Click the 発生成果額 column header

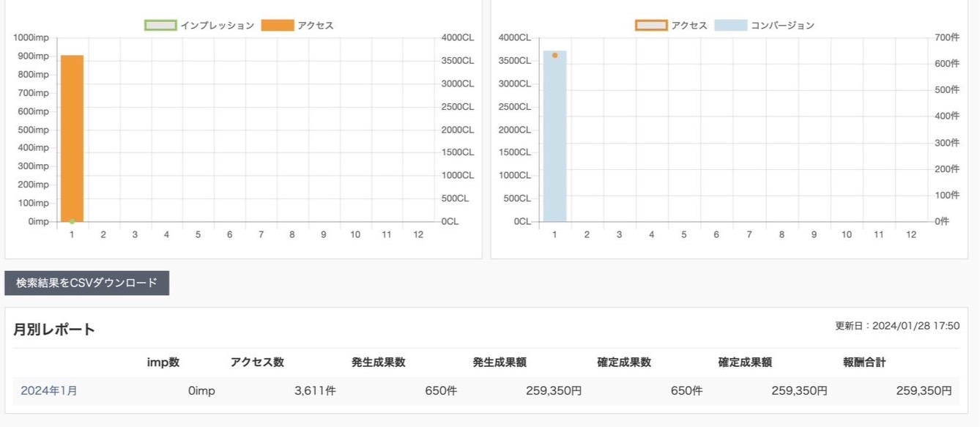500,363
